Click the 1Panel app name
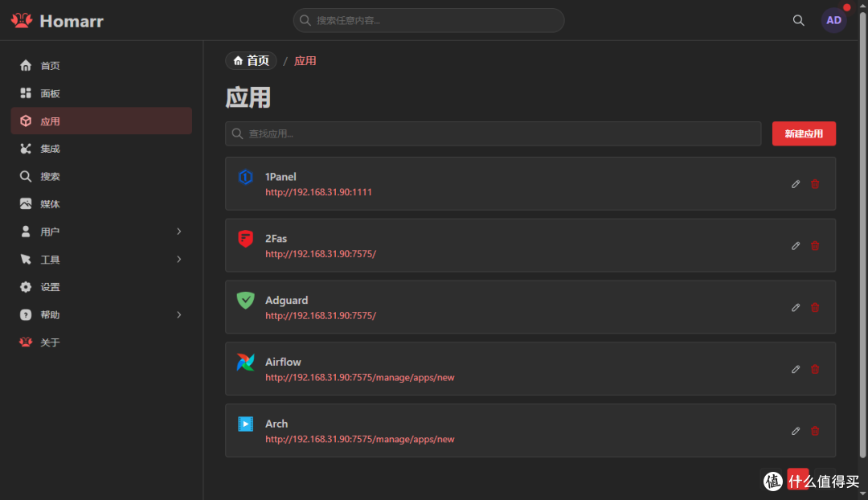This screenshot has height=500, width=868. (x=280, y=177)
